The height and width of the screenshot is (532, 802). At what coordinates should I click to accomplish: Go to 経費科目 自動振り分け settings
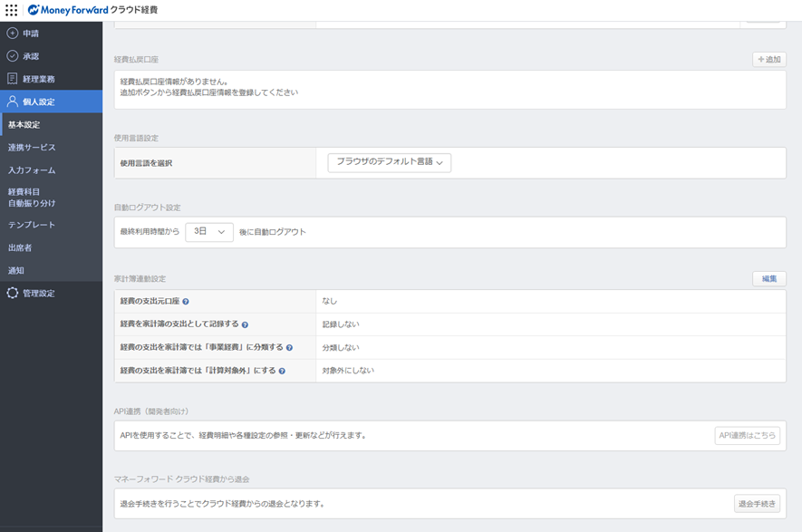[x=32, y=198]
